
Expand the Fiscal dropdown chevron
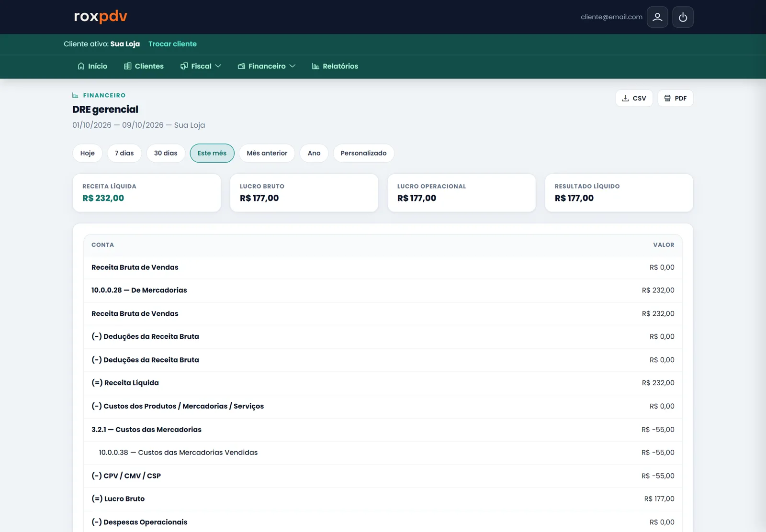218,66
